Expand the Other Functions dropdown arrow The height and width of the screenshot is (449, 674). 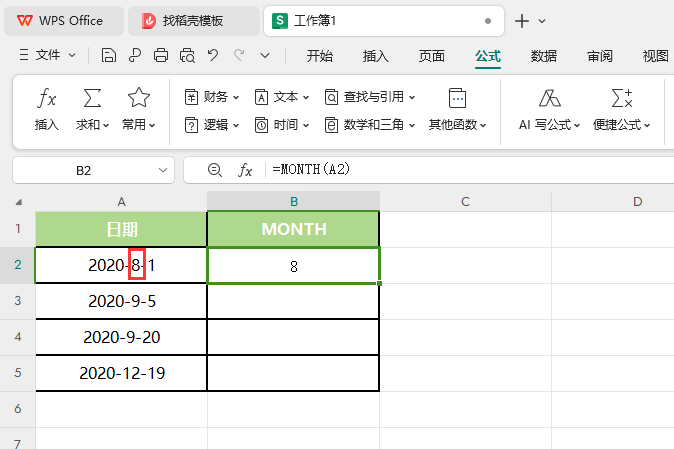pos(483,125)
